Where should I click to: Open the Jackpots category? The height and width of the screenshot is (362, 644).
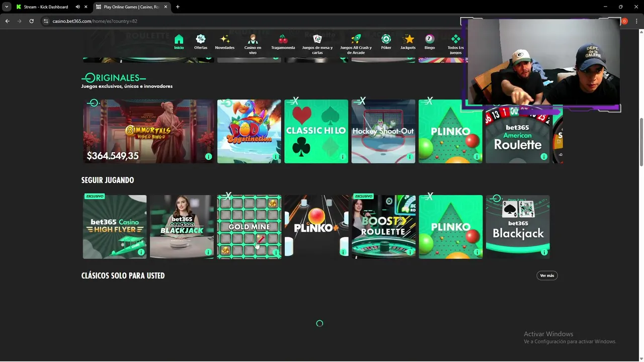[408, 42]
